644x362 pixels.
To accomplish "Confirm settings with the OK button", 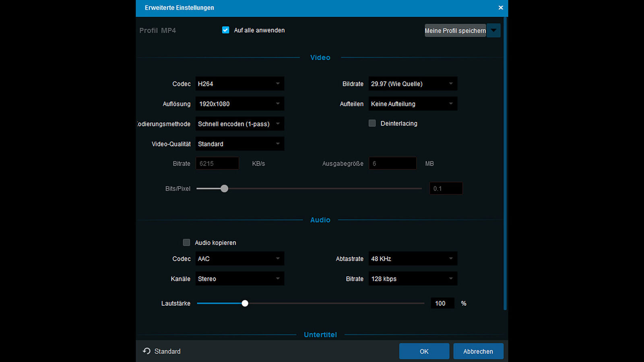I will click(x=424, y=351).
